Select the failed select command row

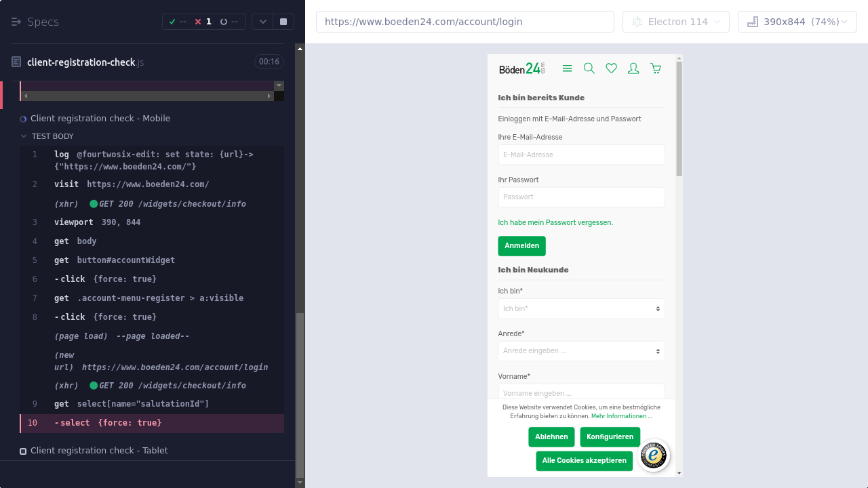click(x=152, y=423)
